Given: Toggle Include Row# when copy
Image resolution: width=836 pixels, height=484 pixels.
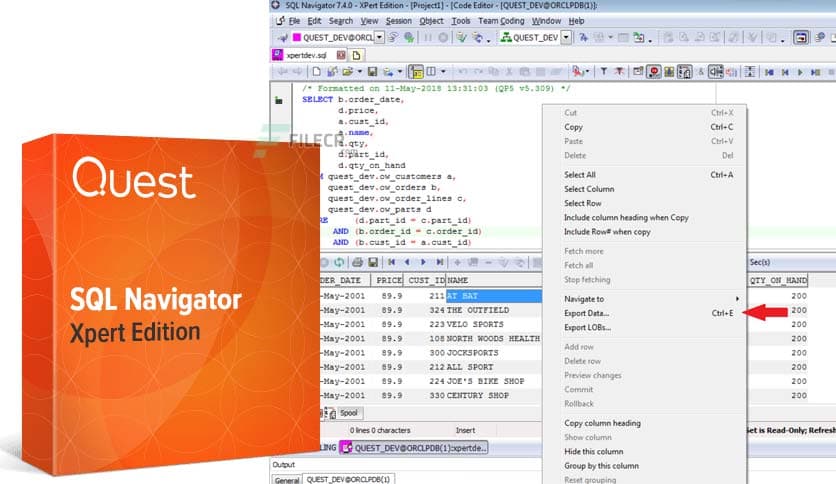Looking at the screenshot, I should pos(645,232).
